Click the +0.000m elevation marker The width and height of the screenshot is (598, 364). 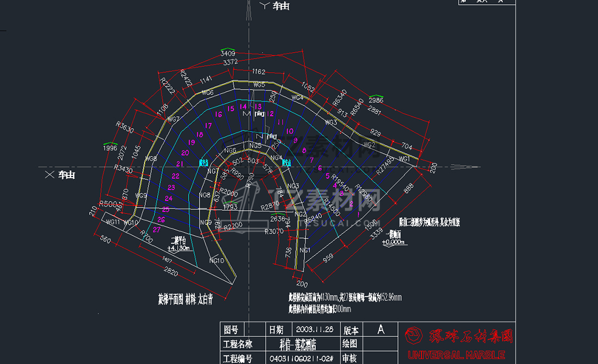click(393, 242)
